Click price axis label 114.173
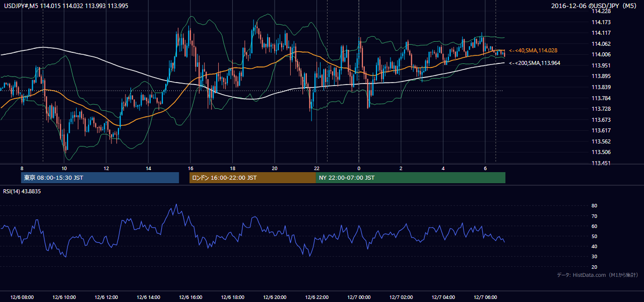Image resolution: width=644 pixels, height=302 pixels. (x=601, y=22)
